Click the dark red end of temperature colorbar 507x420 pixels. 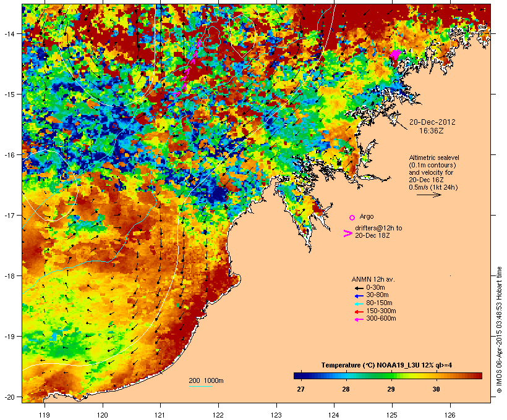478,376
